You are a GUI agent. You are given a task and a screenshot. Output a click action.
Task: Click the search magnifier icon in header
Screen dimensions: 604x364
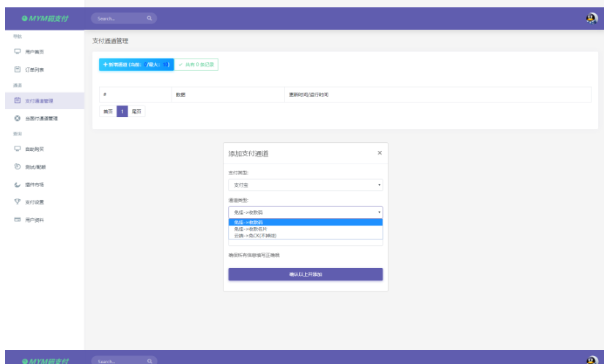[x=149, y=18]
